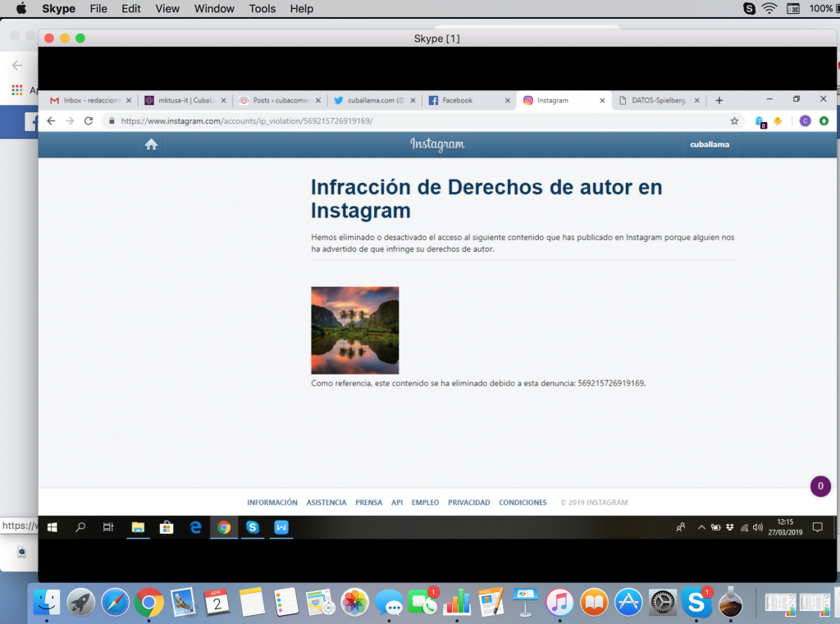
Task: Click the Instagram URL address bar
Action: [x=410, y=121]
